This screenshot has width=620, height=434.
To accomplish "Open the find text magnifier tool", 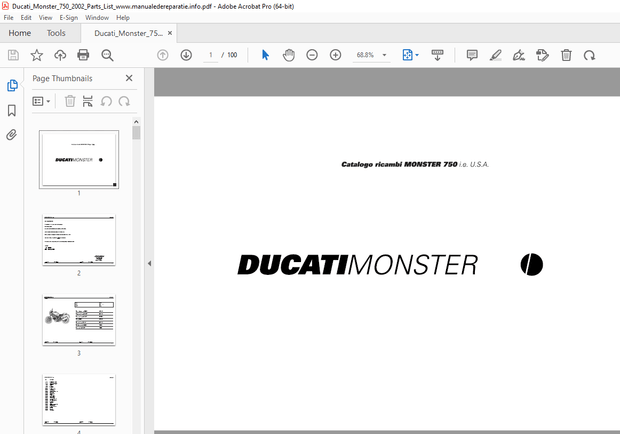I will [107, 55].
